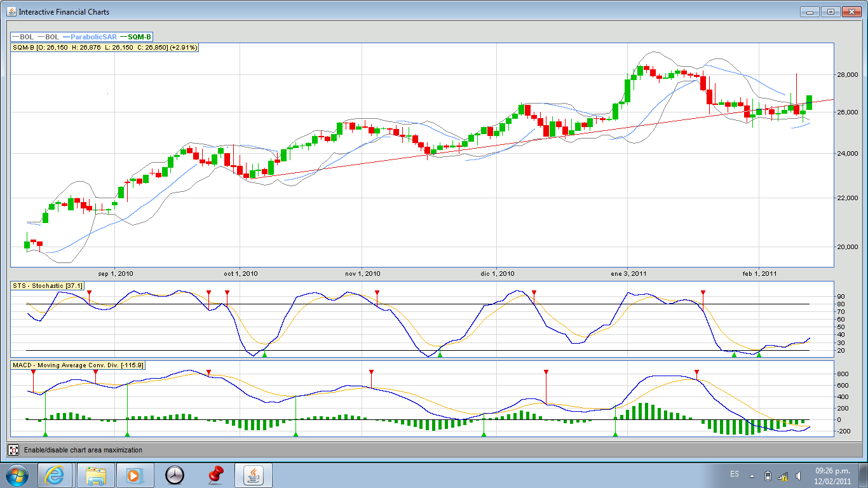Expand the hidden system tray icons arrow

coord(752,475)
